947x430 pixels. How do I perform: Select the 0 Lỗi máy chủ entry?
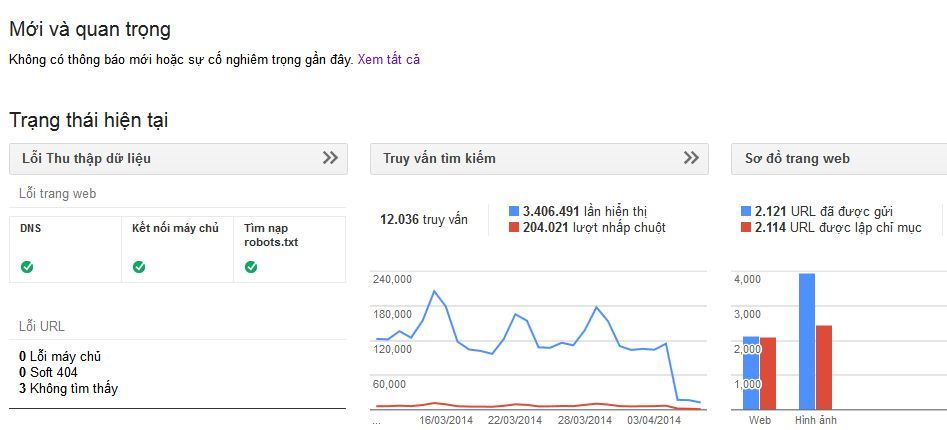pyautogui.click(x=60, y=356)
